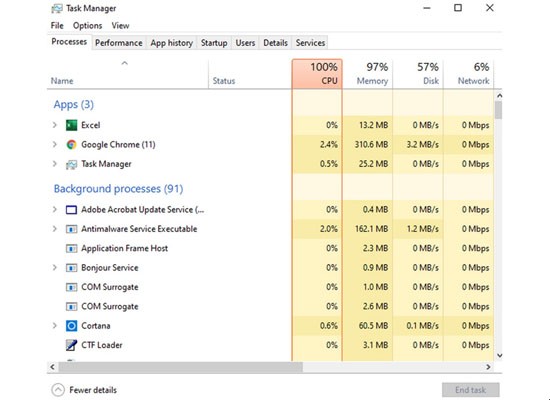Select the COM Surrogate row with 1.0 MB

click(x=270, y=287)
